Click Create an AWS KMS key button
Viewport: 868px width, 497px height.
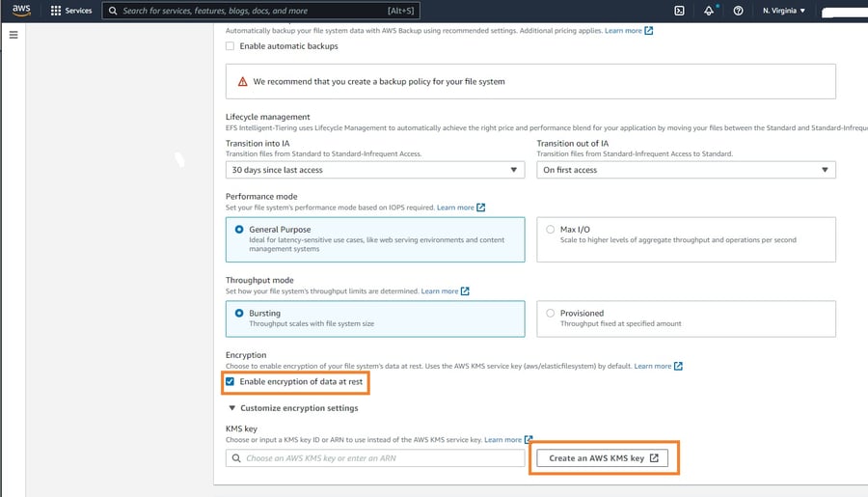tap(603, 458)
